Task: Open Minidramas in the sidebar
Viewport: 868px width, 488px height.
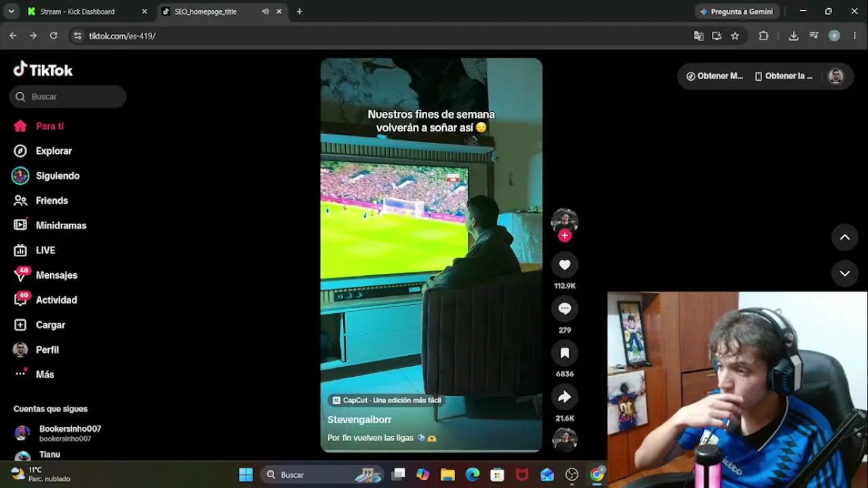Action: (x=50, y=226)
